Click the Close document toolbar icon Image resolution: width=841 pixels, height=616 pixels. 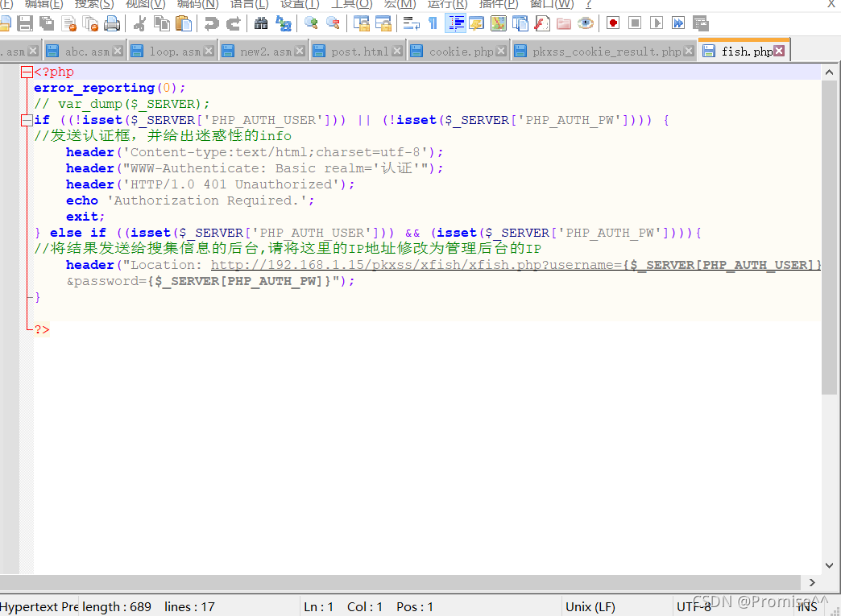pyautogui.click(x=69, y=23)
